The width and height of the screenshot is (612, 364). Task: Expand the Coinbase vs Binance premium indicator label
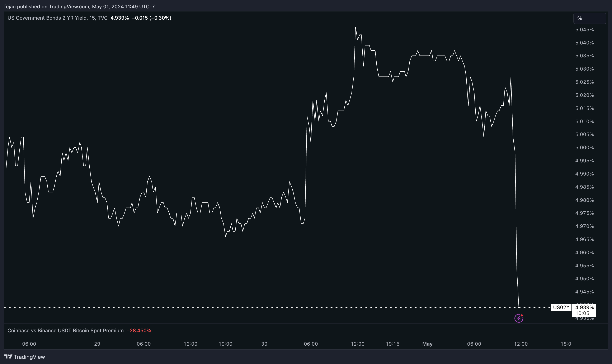(66, 330)
